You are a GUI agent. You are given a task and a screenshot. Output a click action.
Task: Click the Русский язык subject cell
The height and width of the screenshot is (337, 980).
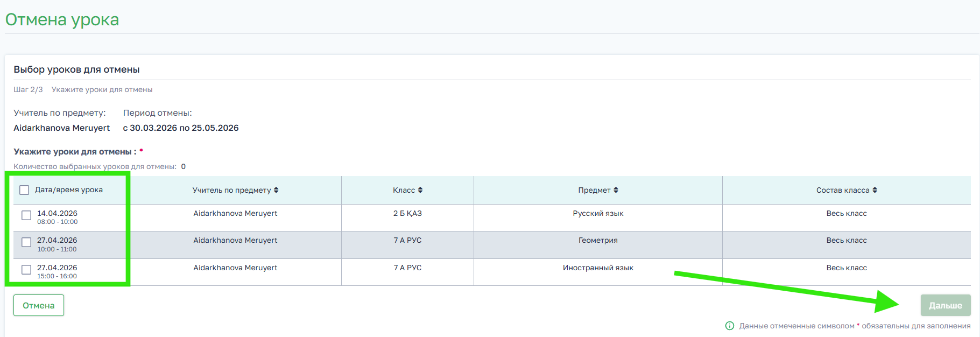598,214
